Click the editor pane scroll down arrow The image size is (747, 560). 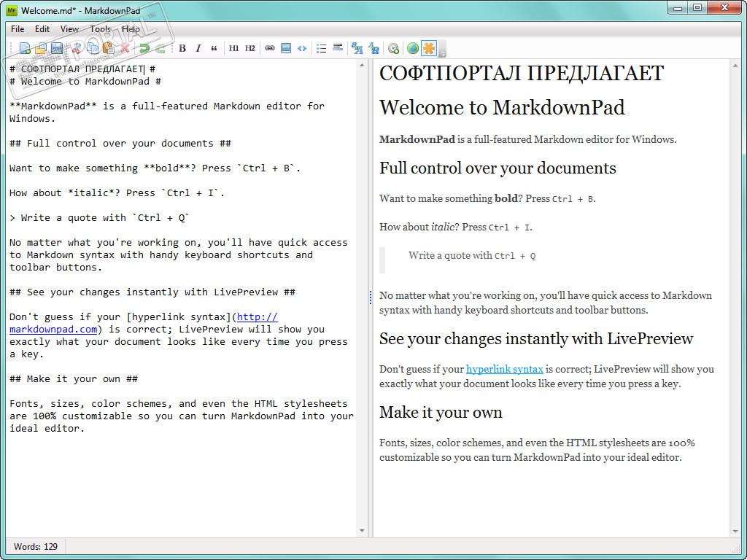point(362,531)
